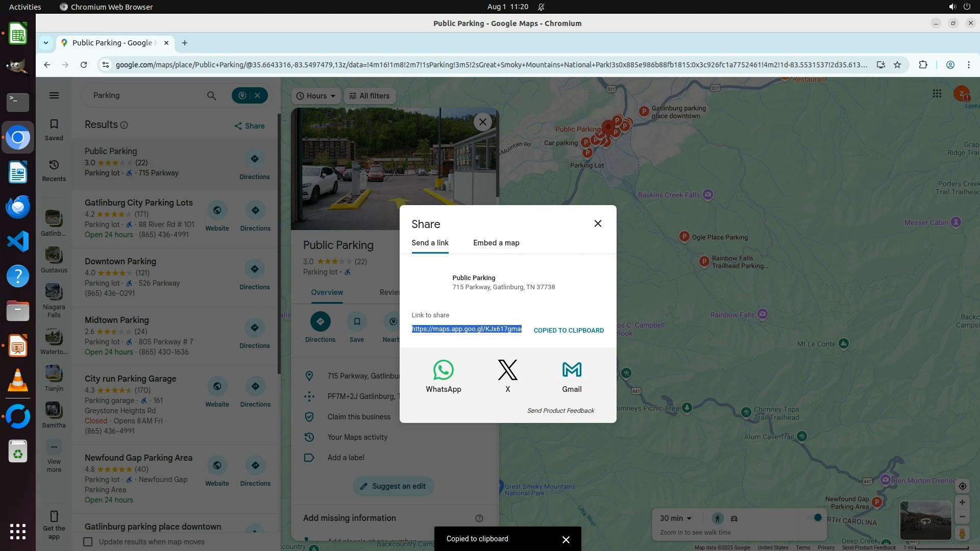Select the Send a link tab
The height and width of the screenshot is (551, 980).
[430, 243]
